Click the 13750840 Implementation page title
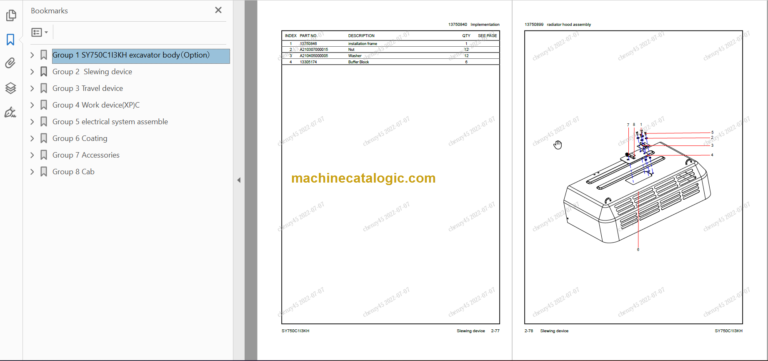This screenshot has height=361, width=768. tap(474, 24)
